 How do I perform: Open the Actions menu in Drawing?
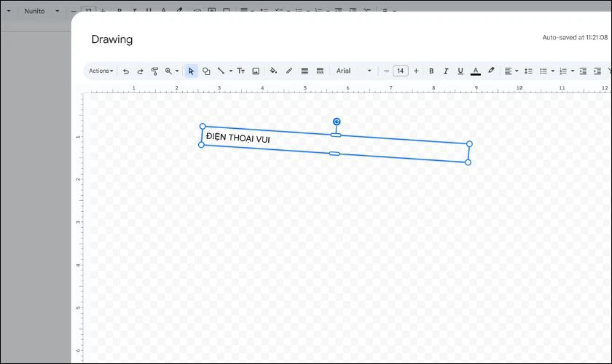point(101,71)
